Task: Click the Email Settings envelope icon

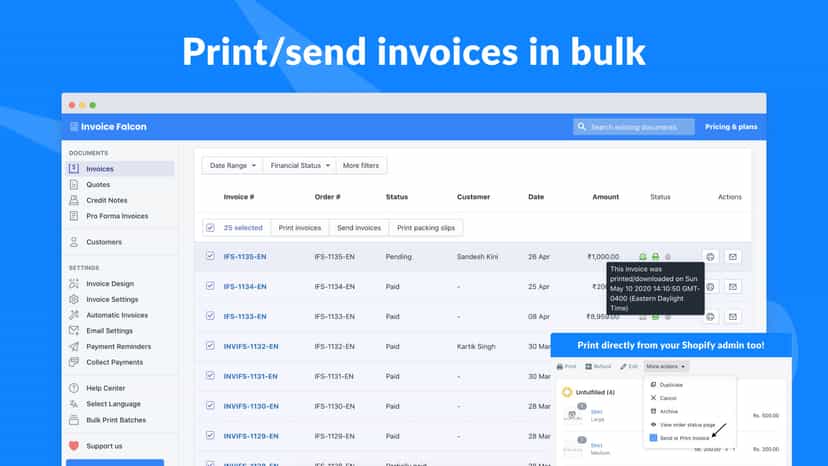Action: tap(74, 331)
